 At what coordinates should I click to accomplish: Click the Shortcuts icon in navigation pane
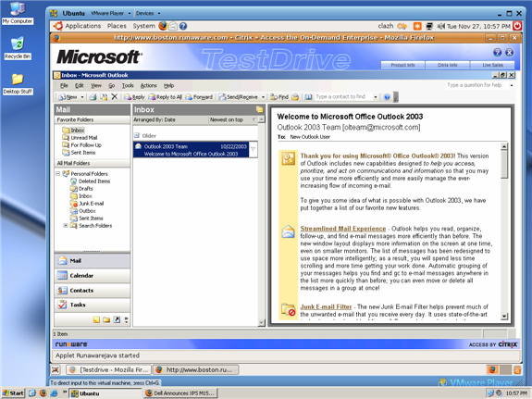(117, 320)
